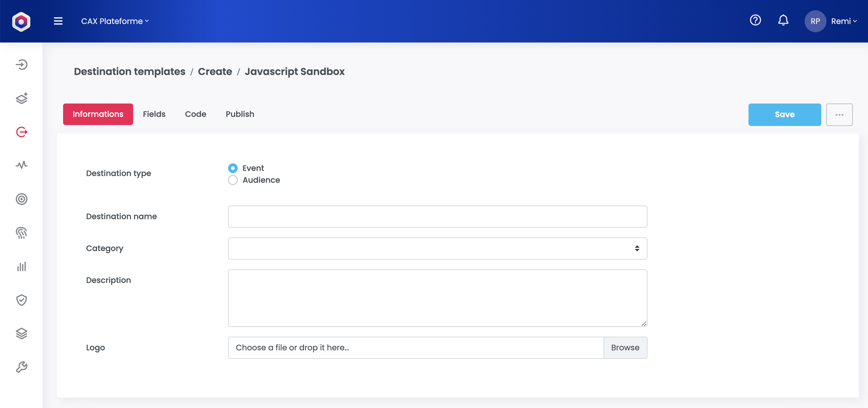Click the target bullseye sidebar icon

pos(22,199)
